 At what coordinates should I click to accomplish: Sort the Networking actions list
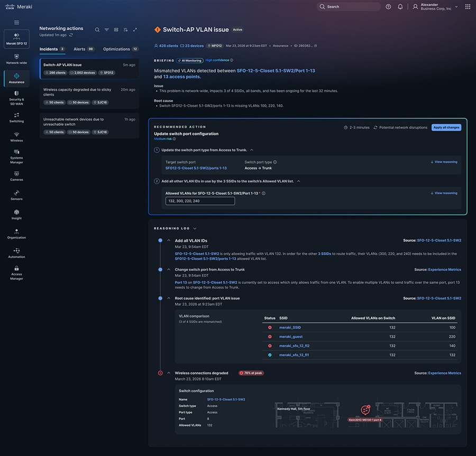coord(125,30)
